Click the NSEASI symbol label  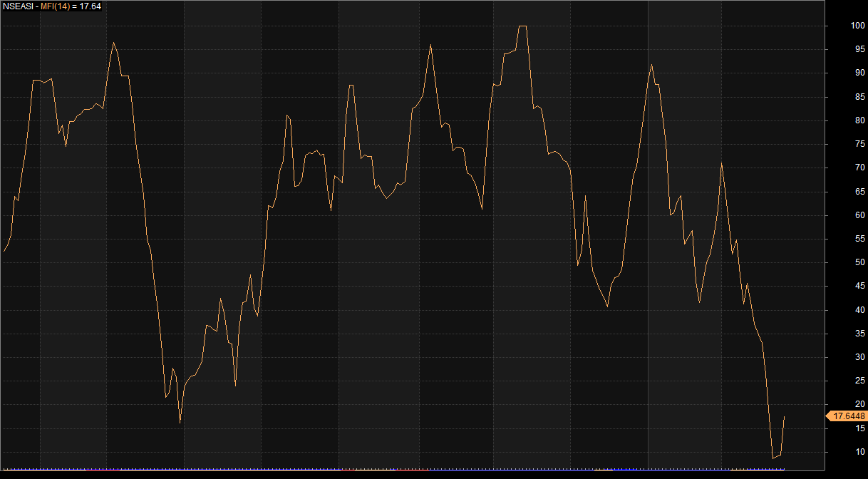click(18, 6)
